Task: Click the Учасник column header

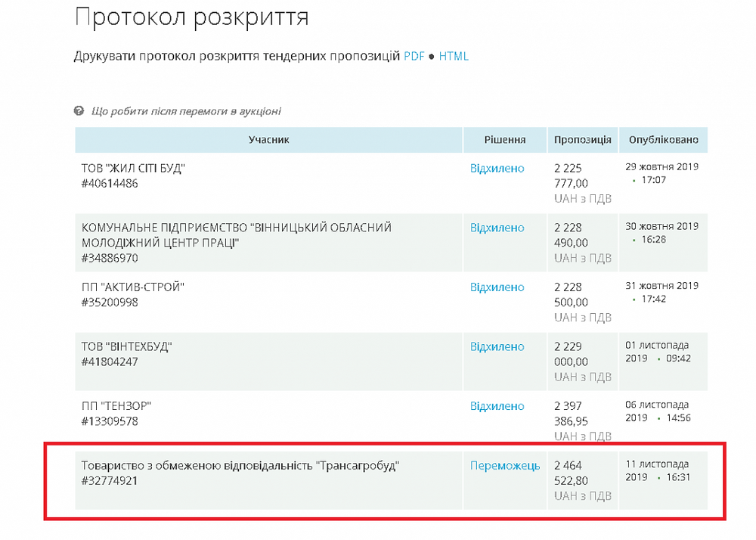Action: (268, 140)
